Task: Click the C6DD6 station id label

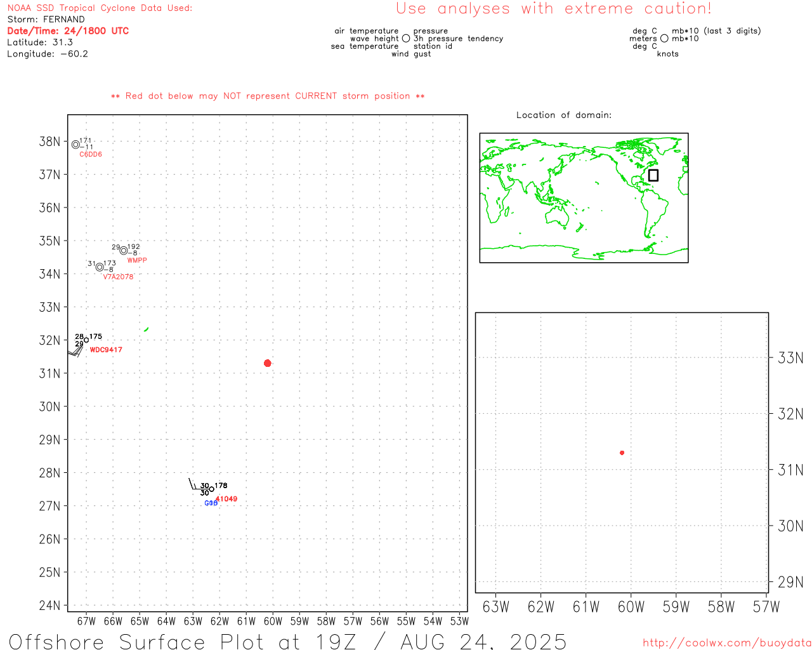Action: [91, 155]
